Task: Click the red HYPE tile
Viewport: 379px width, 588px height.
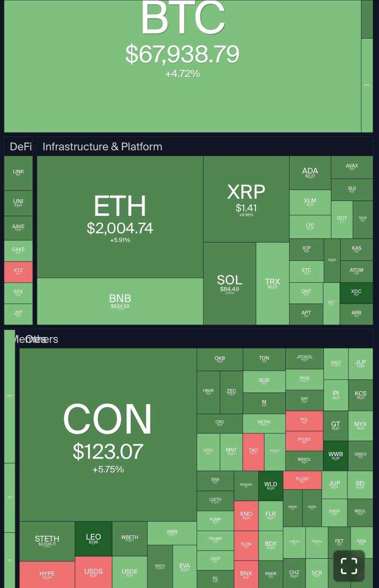Action: pos(47,574)
